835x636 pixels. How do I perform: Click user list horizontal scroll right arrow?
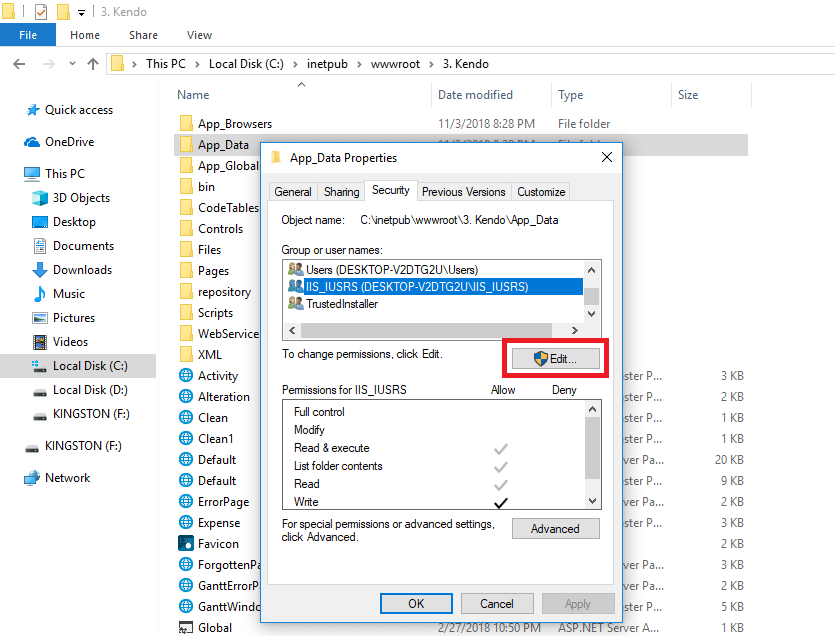575,330
